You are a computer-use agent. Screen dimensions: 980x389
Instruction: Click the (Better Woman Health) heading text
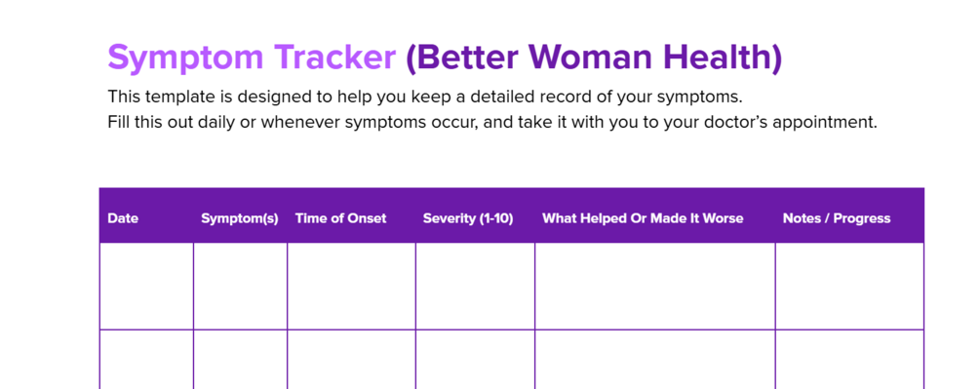(x=594, y=58)
